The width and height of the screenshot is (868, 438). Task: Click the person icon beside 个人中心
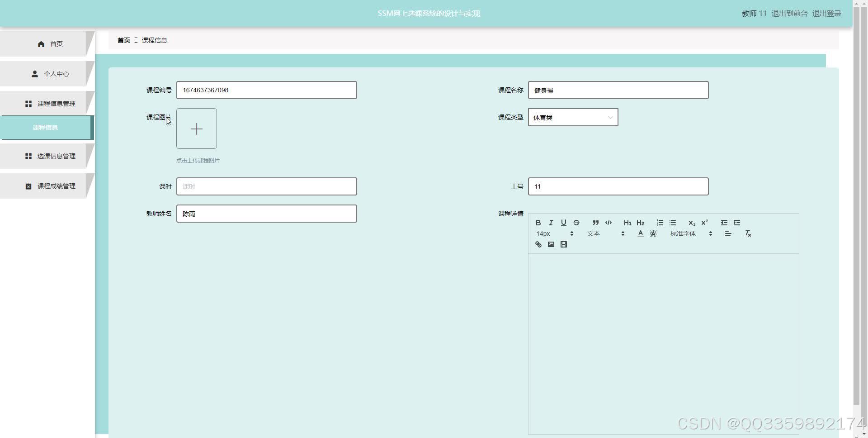pos(35,74)
